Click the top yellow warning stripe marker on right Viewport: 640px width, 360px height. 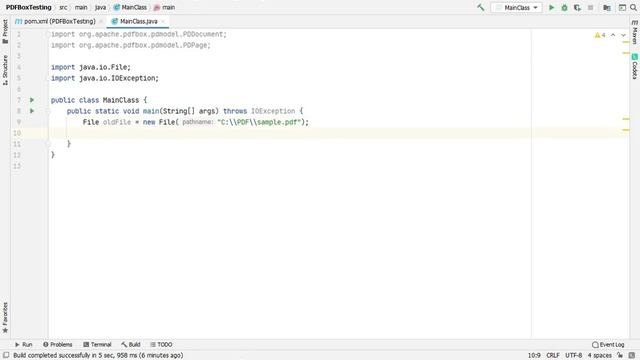pyautogui.click(x=626, y=42)
